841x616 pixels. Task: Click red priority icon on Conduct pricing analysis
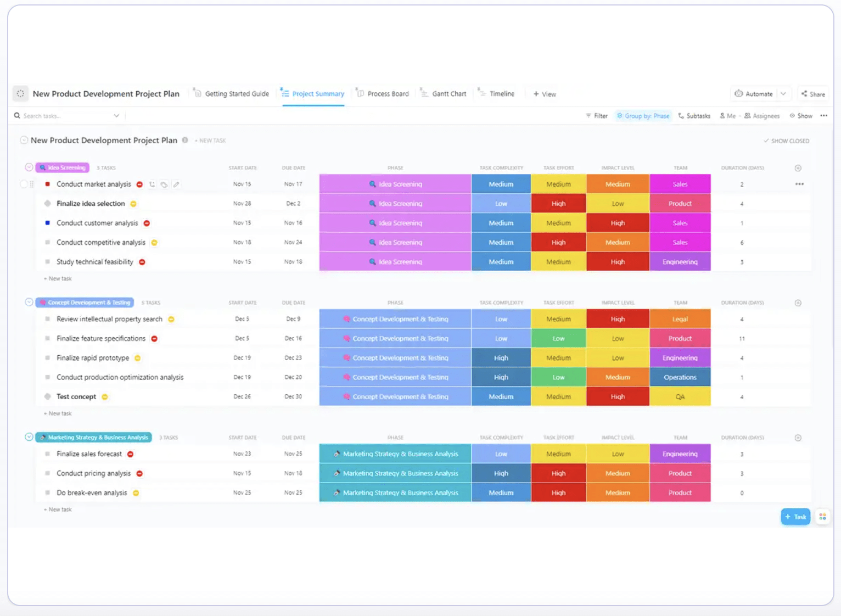click(139, 473)
